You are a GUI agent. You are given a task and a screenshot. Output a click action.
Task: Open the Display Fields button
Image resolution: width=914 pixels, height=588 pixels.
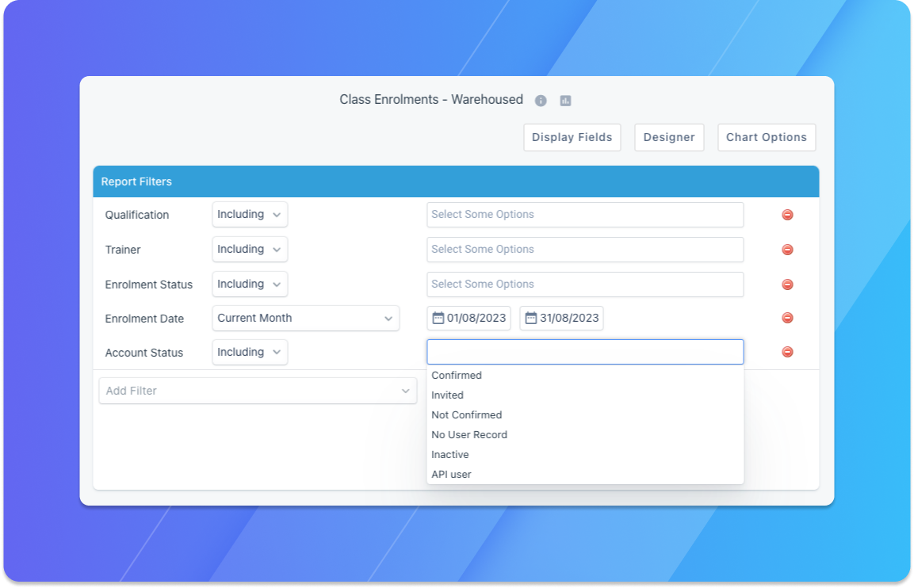[x=572, y=138]
